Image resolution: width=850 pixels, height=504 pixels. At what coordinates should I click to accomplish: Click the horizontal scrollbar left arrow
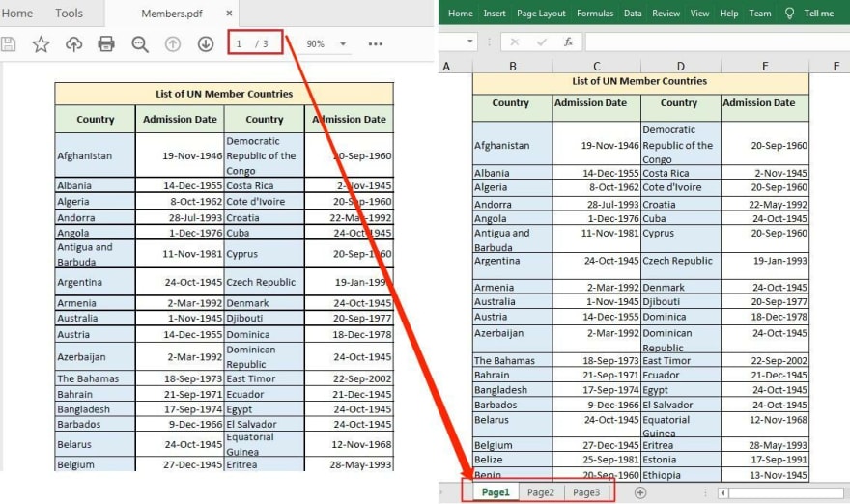pyautogui.click(x=722, y=492)
